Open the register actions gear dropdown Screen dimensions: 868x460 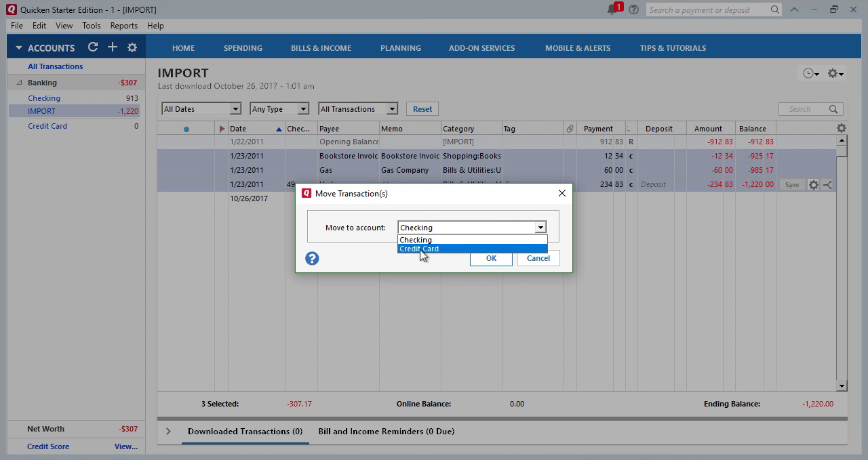tap(835, 73)
